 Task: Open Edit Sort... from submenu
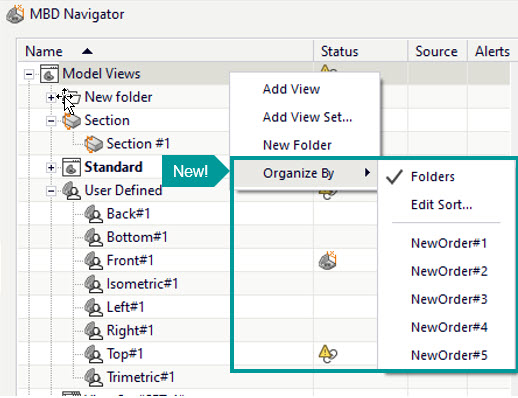click(x=441, y=205)
